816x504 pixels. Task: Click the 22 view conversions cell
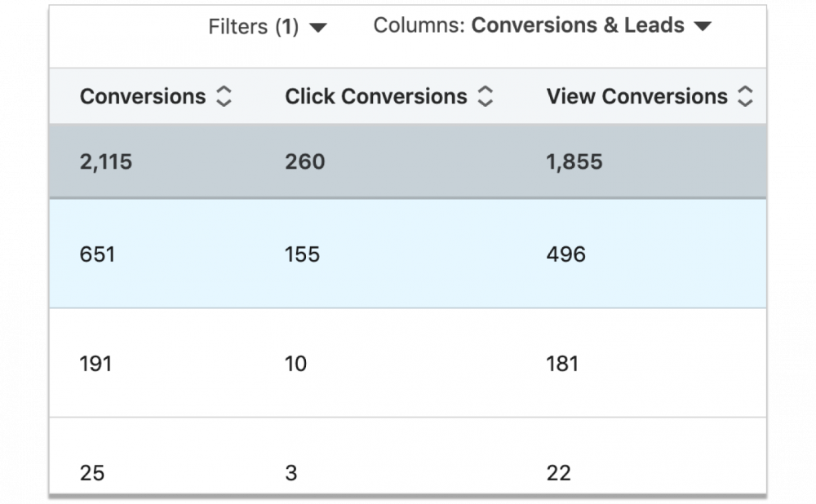point(558,473)
